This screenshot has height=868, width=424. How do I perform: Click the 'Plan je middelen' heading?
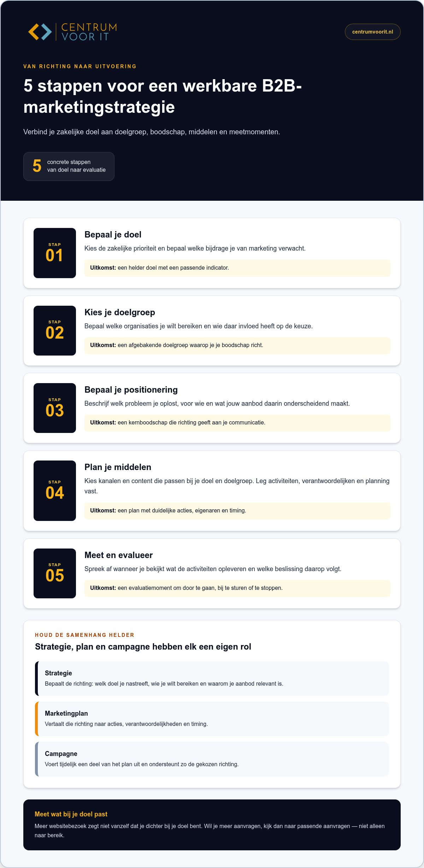click(118, 467)
